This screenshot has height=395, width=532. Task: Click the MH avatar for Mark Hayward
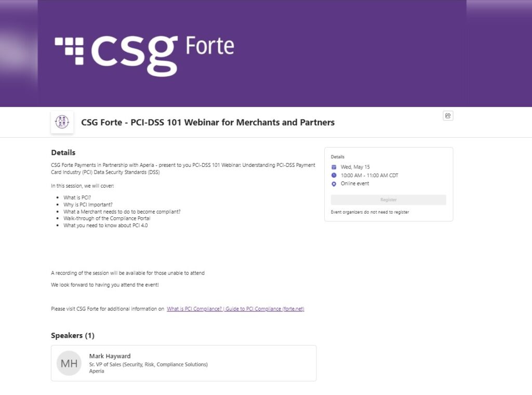click(x=69, y=363)
